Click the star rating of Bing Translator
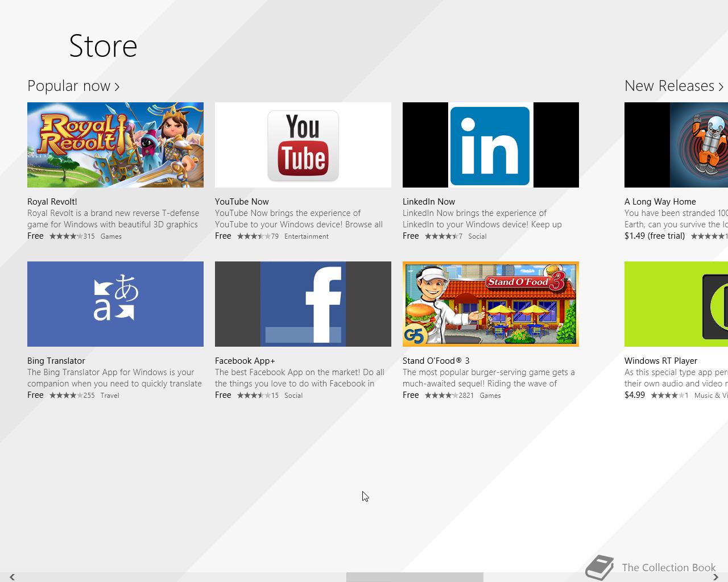This screenshot has height=582, width=728. click(66, 396)
